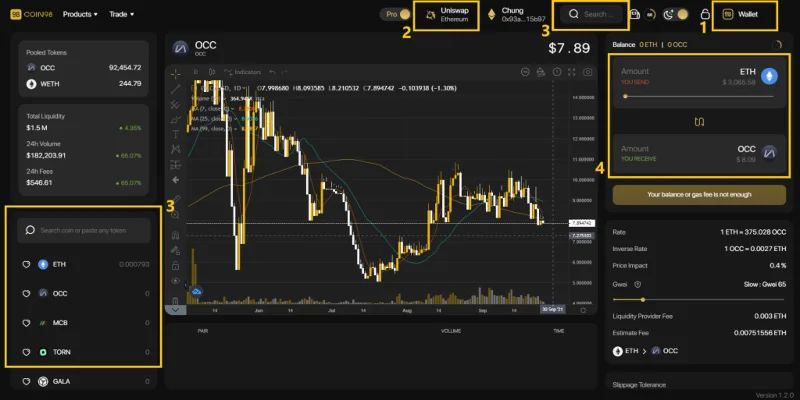Toggle the dark mode moon switch
The height and width of the screenshot is (400, 800).
675,14
